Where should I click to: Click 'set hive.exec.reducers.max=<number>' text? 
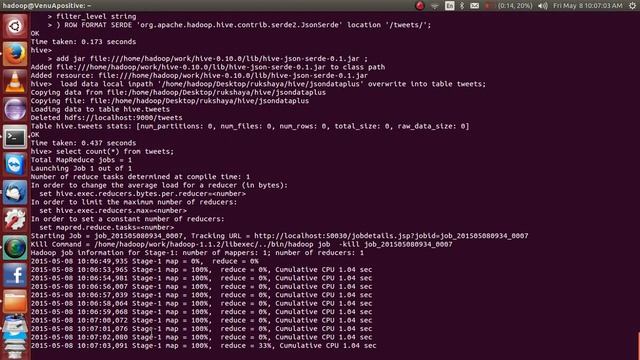(113, 211)
